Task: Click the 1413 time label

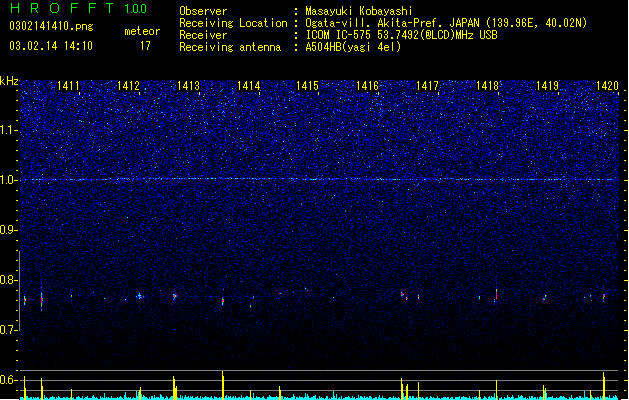Action: click(x=188, y=85)
